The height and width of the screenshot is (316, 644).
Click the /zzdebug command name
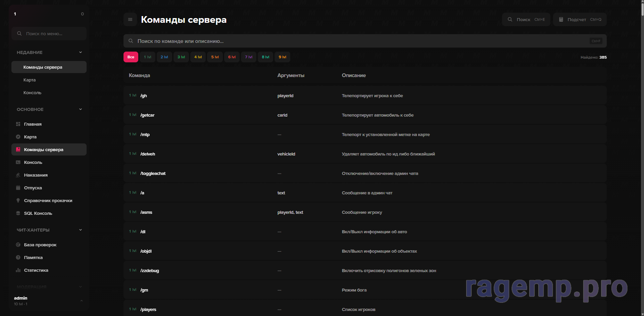coord(150,270)
